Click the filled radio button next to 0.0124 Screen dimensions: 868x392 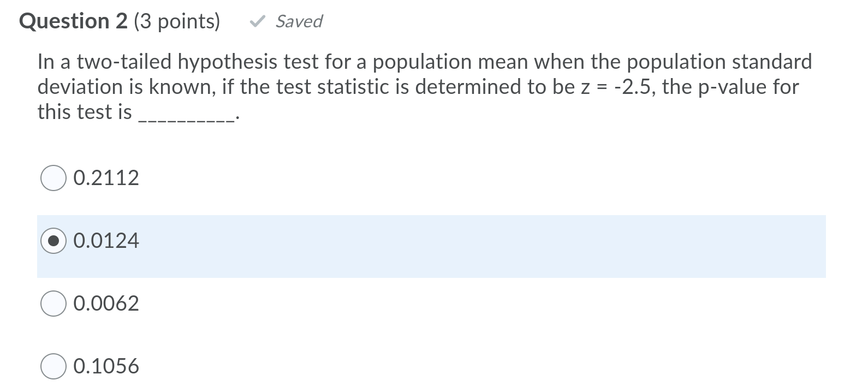53,240
